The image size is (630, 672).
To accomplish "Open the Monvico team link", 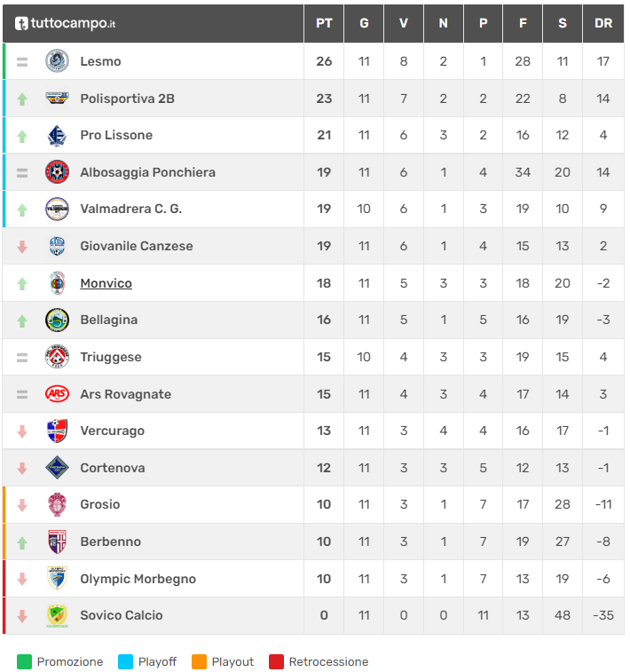I will click(106, 283).
